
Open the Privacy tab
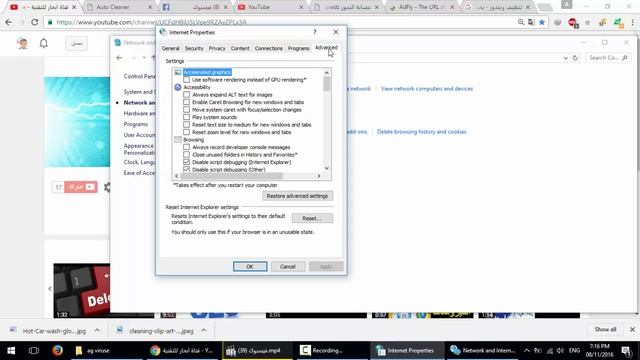(x=217, y=48)
